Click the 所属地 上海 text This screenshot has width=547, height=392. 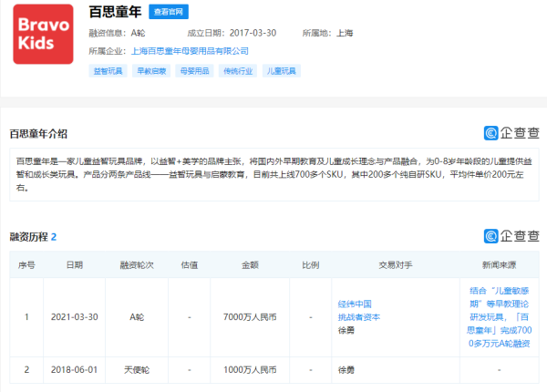pyautogui.click(x=327, y=33)
